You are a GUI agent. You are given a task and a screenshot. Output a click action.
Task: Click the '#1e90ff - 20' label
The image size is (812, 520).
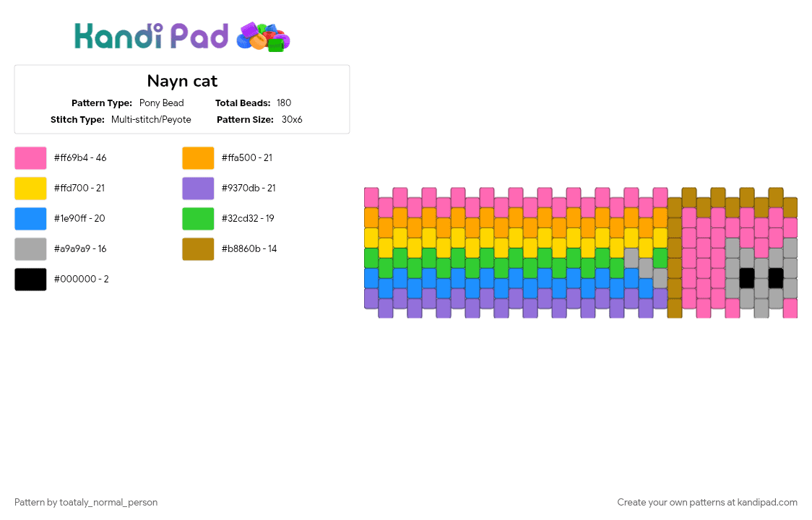pos(79,219)
